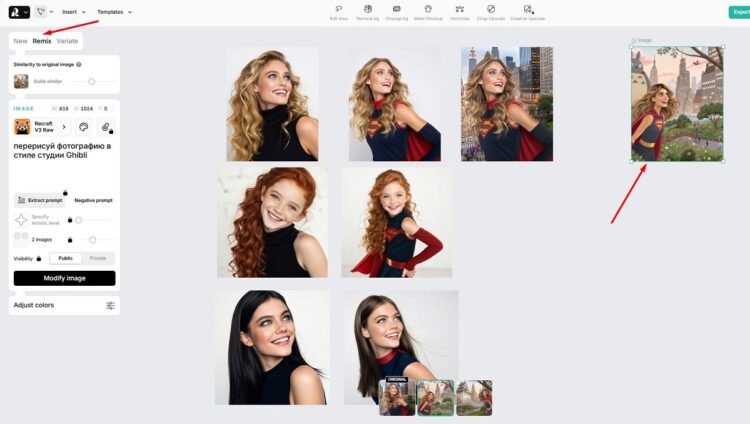The height and width of the screenshot is (424, 750).
Task: Open the Recraft V3 Raw model selector
Action: pos(43,127)
